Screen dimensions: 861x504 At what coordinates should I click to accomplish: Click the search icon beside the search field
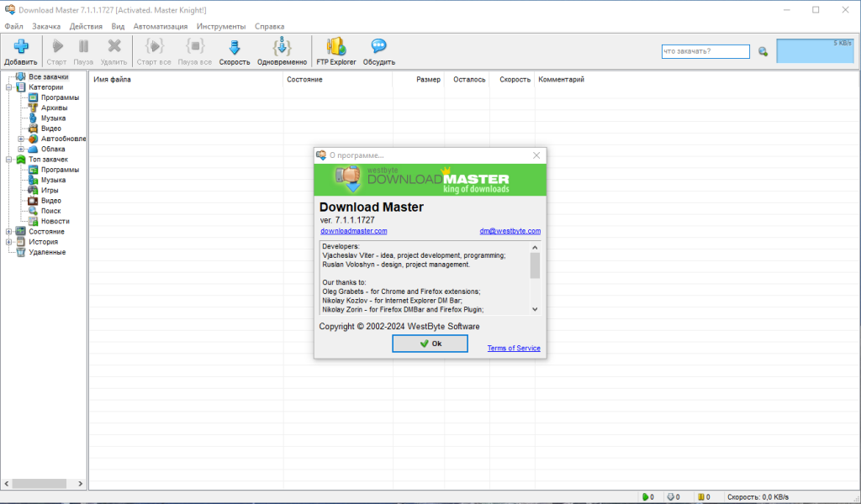point(763,51)
